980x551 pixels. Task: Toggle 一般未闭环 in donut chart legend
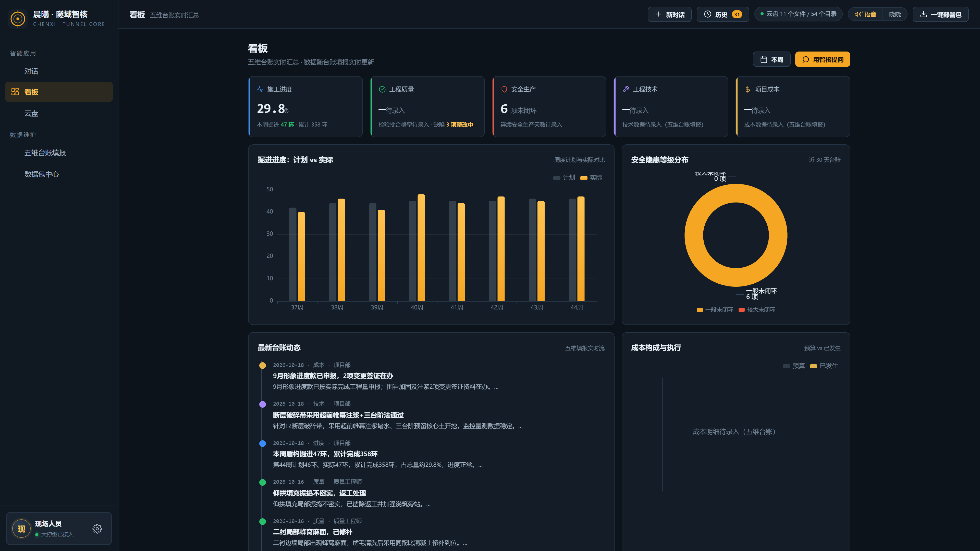click(715, 309)
